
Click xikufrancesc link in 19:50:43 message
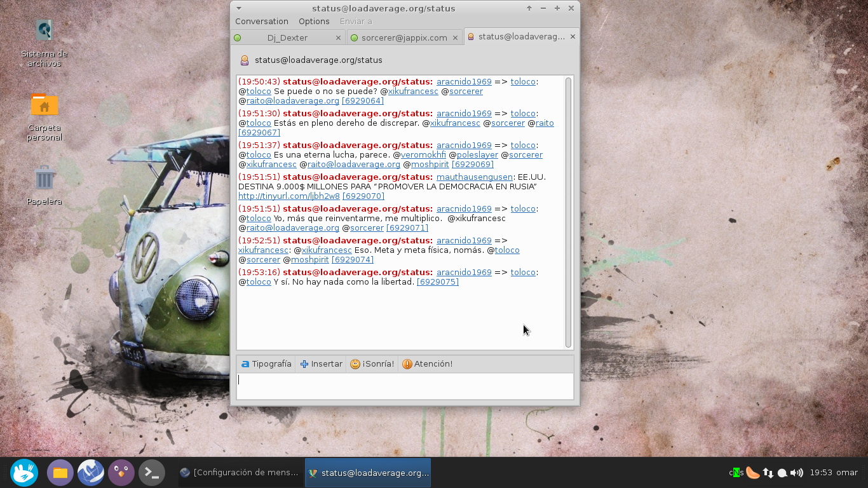click(413, 91)
